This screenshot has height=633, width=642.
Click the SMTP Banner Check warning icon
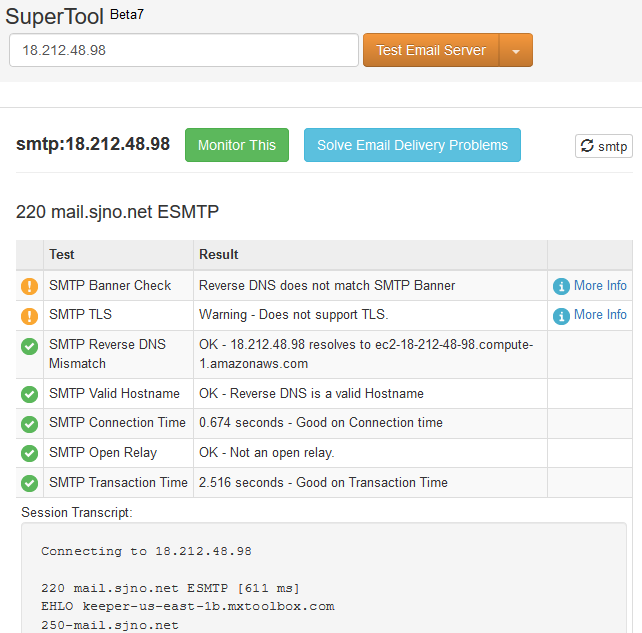tap(30, 286)
